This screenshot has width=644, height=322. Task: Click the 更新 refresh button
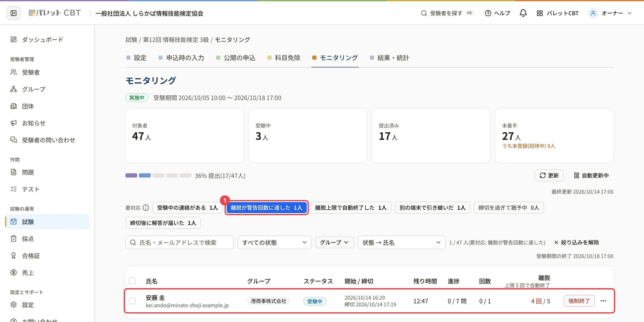tap(549, 175)
